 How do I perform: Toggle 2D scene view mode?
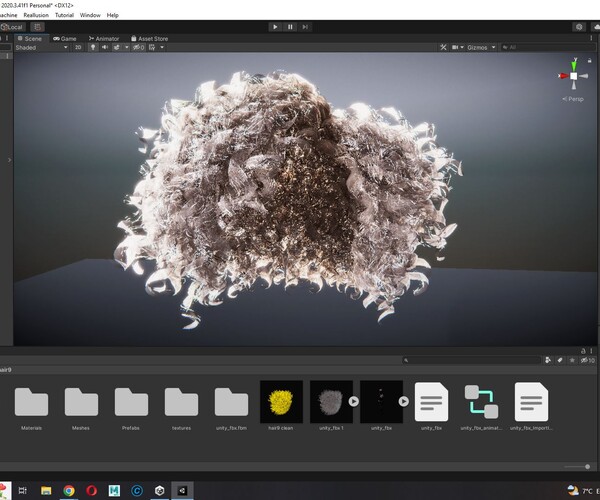coord(78,47)
